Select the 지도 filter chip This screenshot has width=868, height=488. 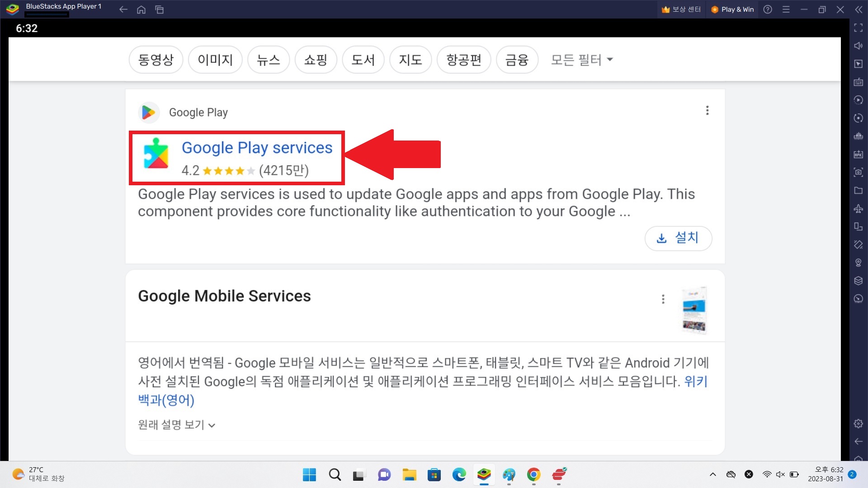[x=410, y=60]
